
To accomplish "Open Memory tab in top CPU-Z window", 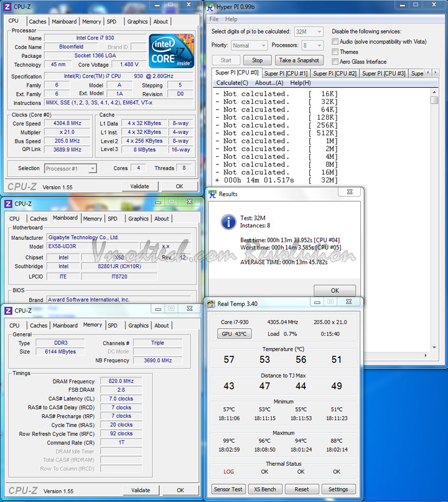I will point(91,21).
